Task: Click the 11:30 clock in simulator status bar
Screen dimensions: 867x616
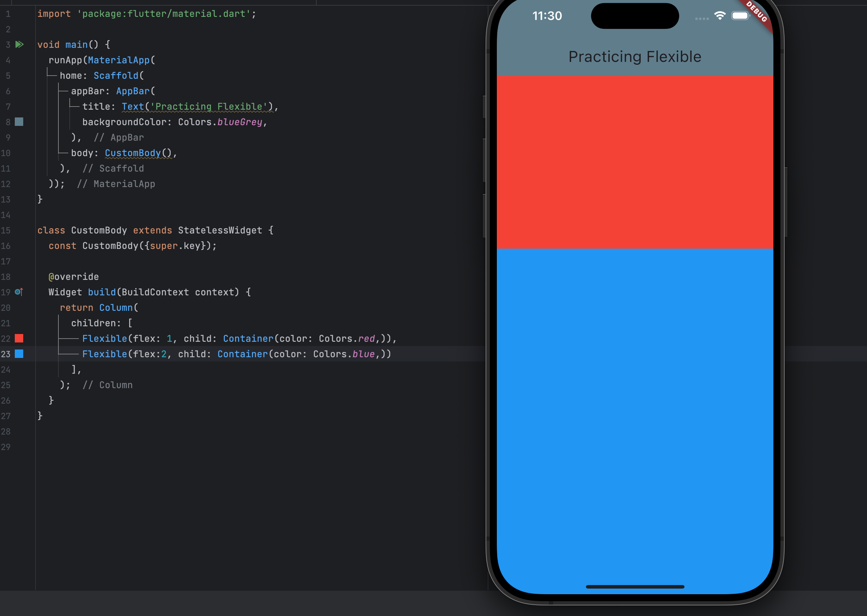Action: [547, 16]
